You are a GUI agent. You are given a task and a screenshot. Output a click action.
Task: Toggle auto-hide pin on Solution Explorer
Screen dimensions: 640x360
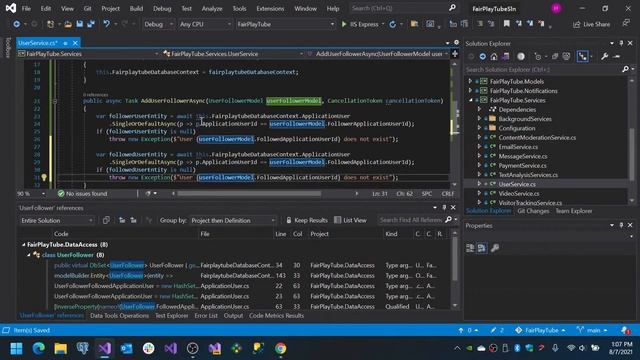pyautogui.click(x=621, y=43)
